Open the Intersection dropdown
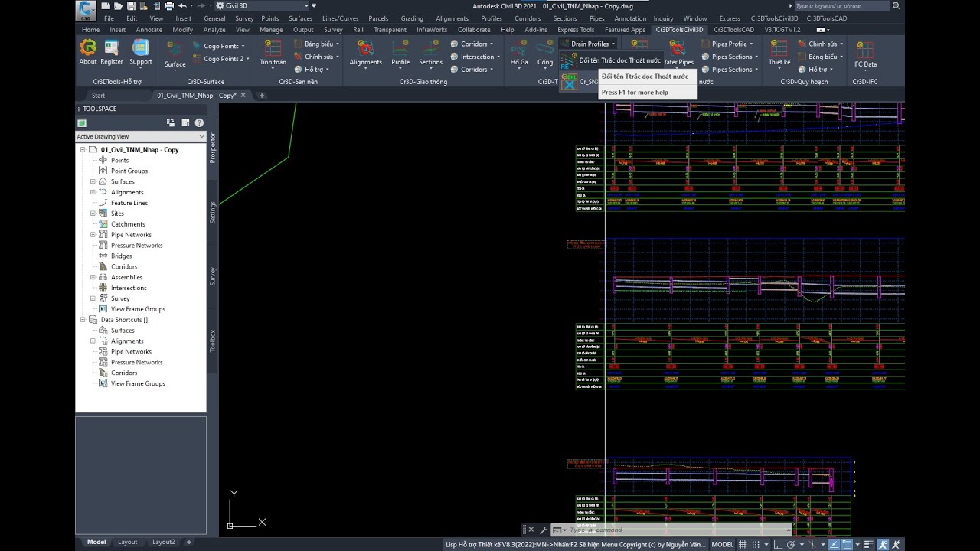Image resolution: width=980 pixels, height=551 pixels. pyautogui.click(x=473, y=57)
